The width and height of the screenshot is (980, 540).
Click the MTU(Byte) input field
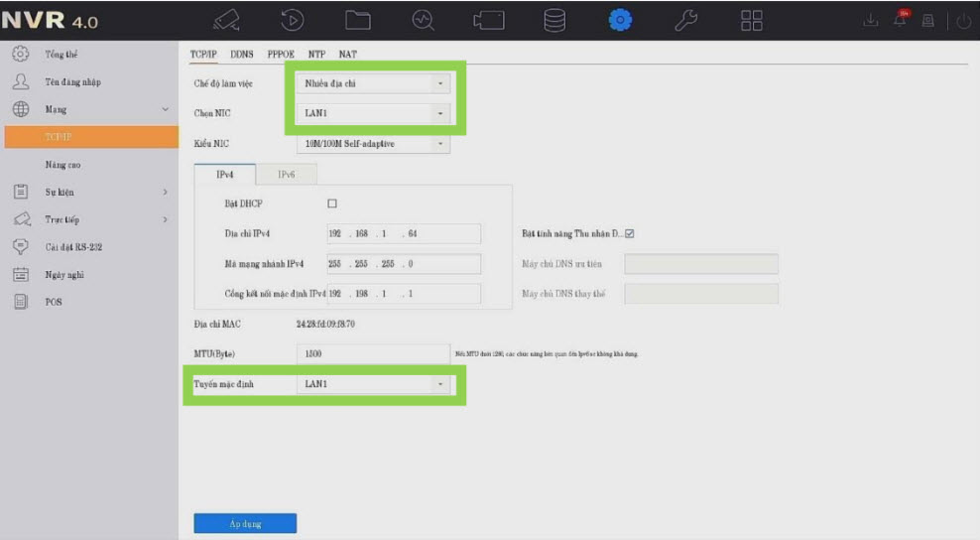click(373, 353)
